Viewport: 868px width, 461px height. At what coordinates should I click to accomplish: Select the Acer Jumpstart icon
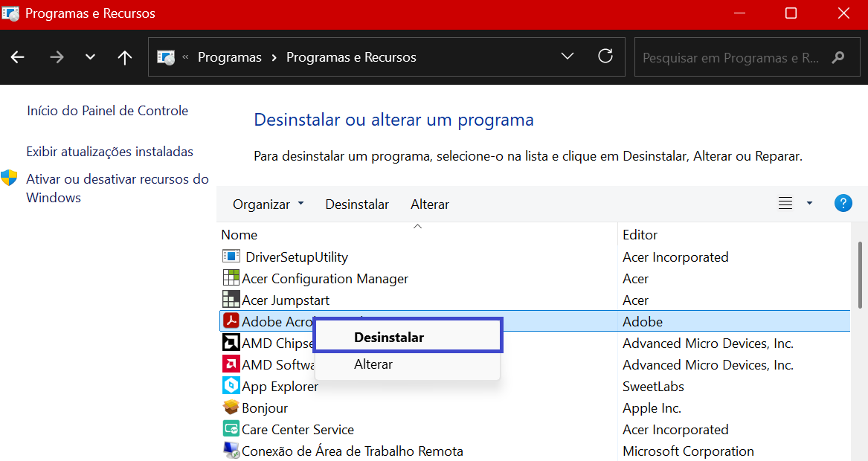pos(231,299)
